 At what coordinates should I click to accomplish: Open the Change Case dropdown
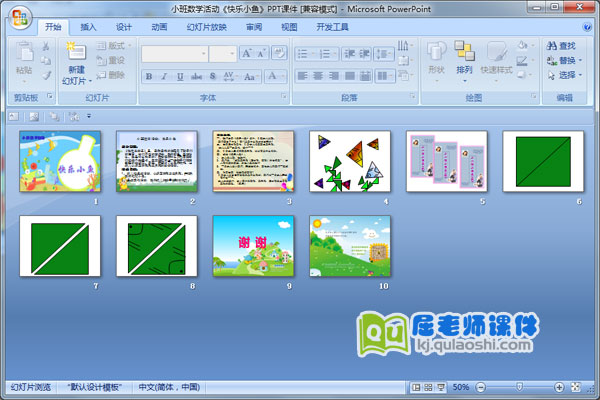pos(251,77)
